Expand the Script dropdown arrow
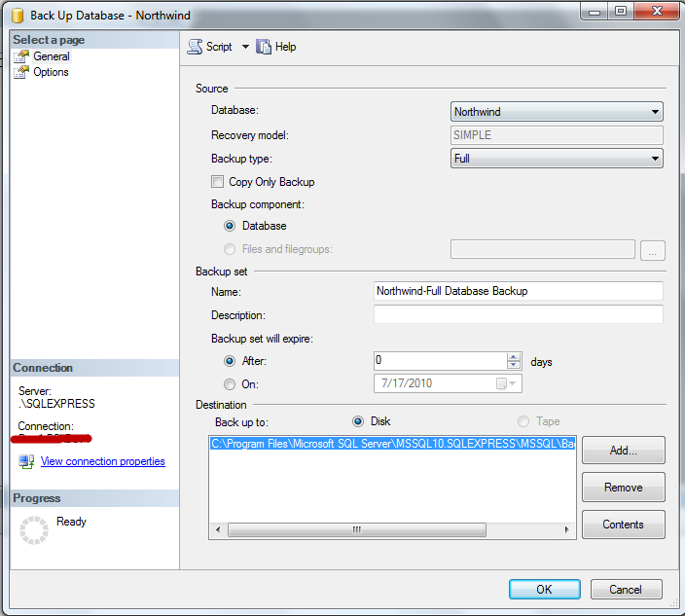Viewport: 685px width, 616px height. [245, 47]
